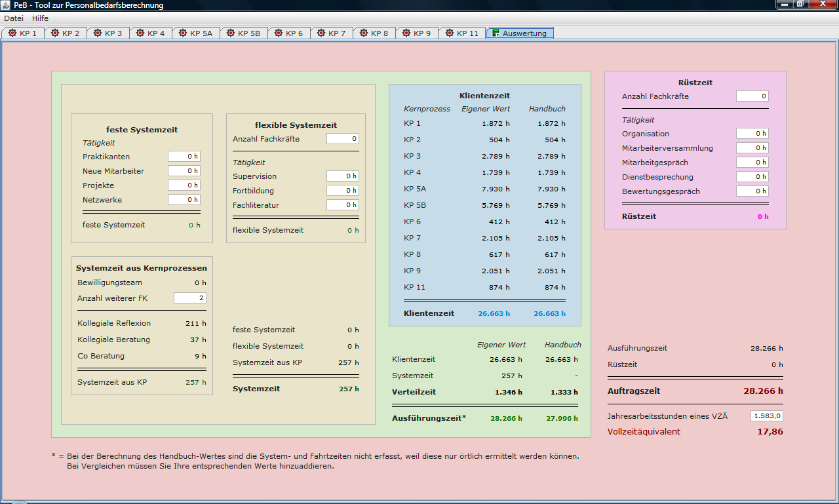Click the gear icon on the KP 5A tab
Screen dimensions: 839x504
(x=183, y=33)
